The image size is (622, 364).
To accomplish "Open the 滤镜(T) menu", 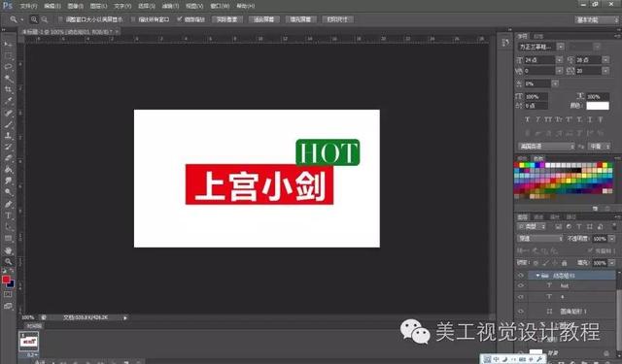I will pos(171,6).
